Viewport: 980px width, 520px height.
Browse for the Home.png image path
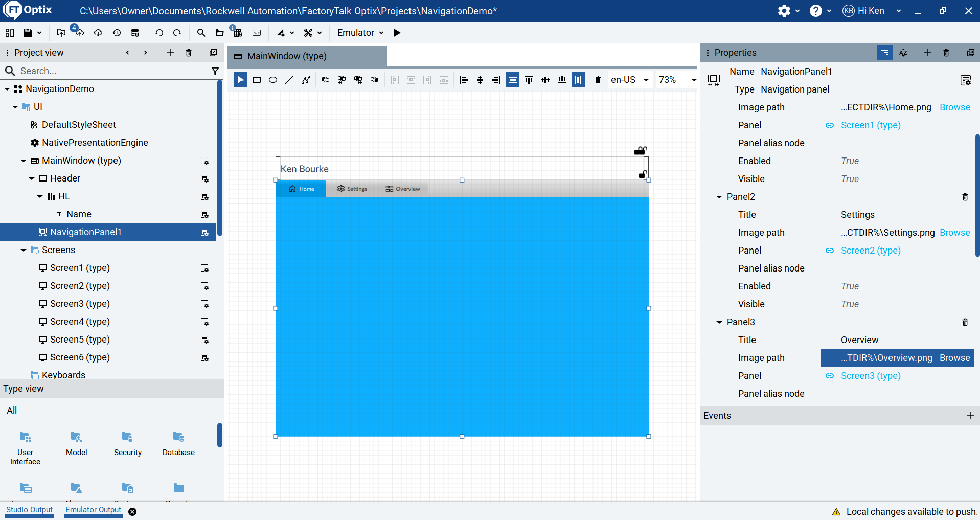[954, 107]
